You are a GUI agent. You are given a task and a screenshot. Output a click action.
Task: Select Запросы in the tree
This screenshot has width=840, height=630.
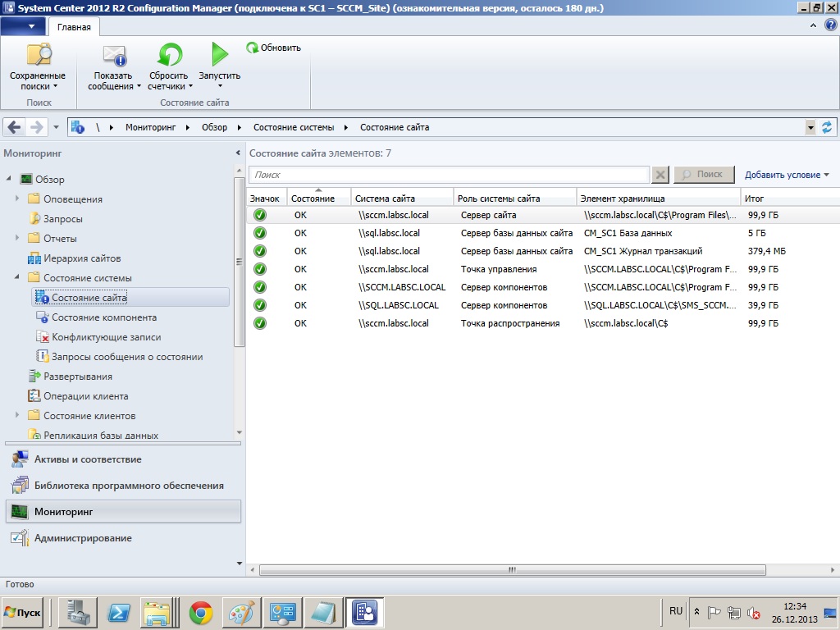[x=62, y=218]
